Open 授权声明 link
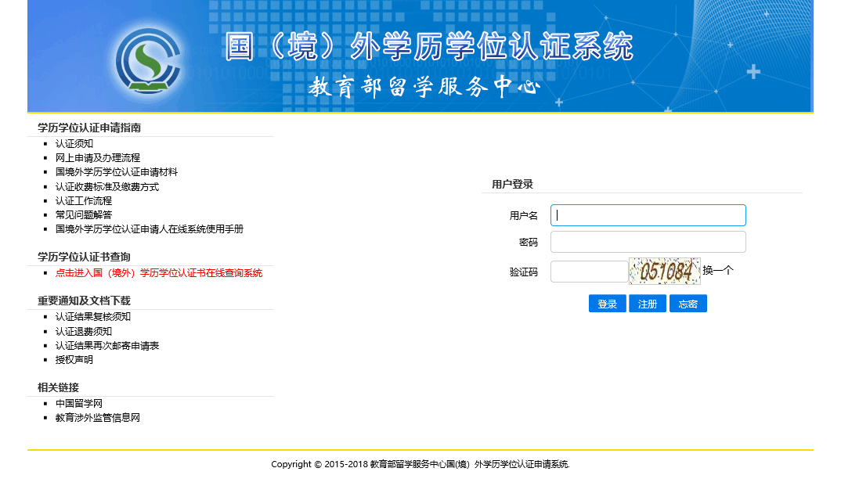Image resolution: width=841 pixels, height=504 pixels. point(74,360)
